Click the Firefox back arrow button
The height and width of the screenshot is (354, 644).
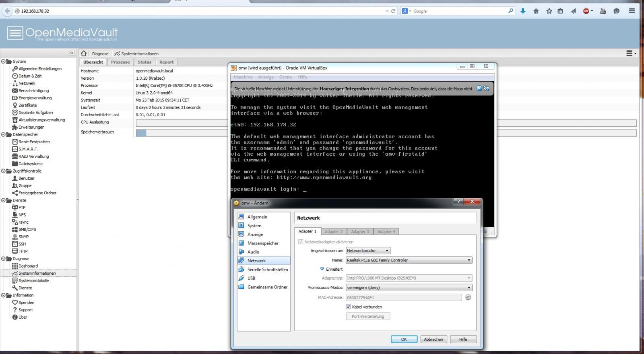coord(7,11)
